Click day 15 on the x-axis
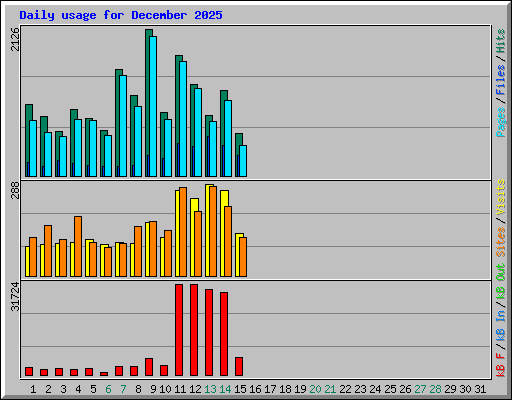512x400 pixels. (x=240, y=389)
